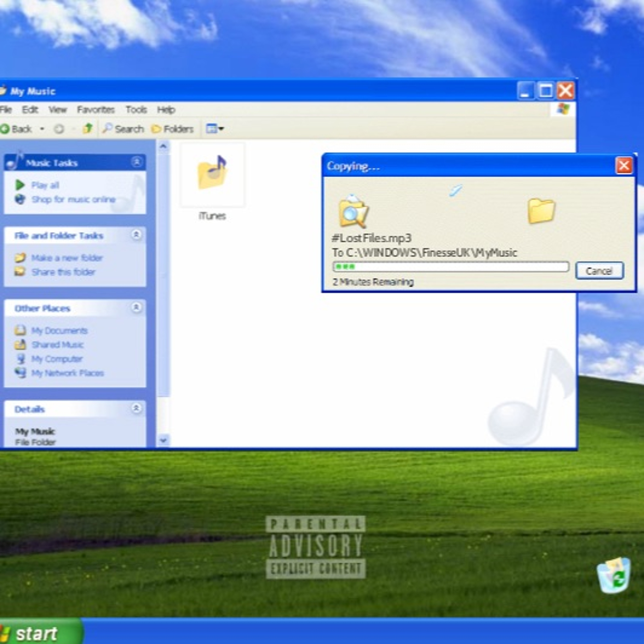The height and width of the screenshot is (644, 644).
Task: Click the iTunes folder label text
Action: point(212,216)
